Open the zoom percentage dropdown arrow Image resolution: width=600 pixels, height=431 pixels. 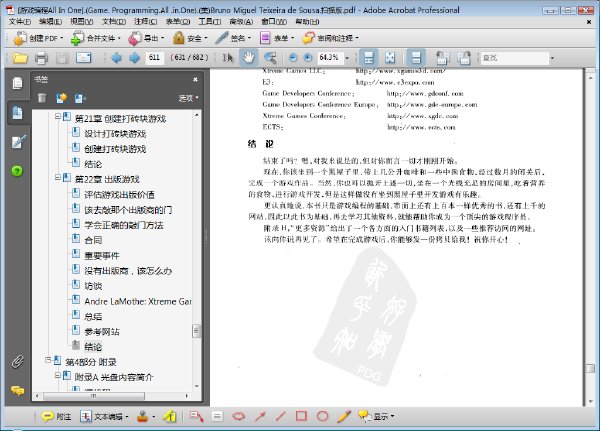click(x=347, y=58)
